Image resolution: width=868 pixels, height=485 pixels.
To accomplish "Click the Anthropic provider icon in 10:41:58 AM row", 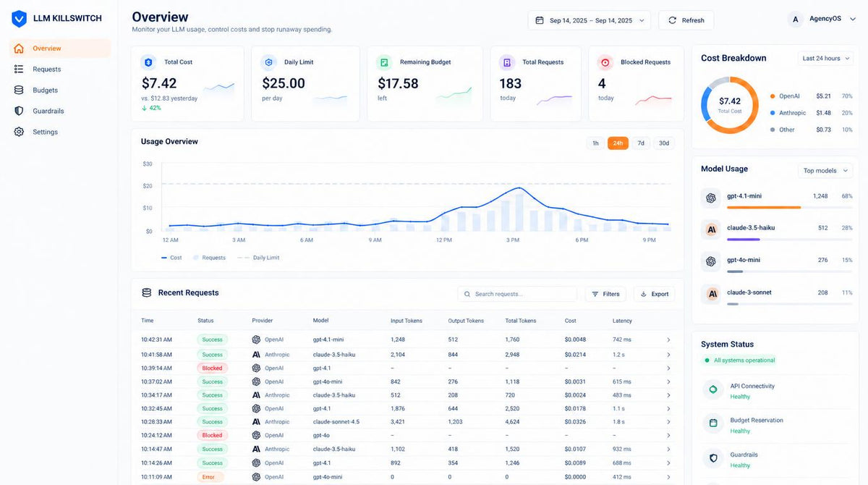I will point(256,355).
